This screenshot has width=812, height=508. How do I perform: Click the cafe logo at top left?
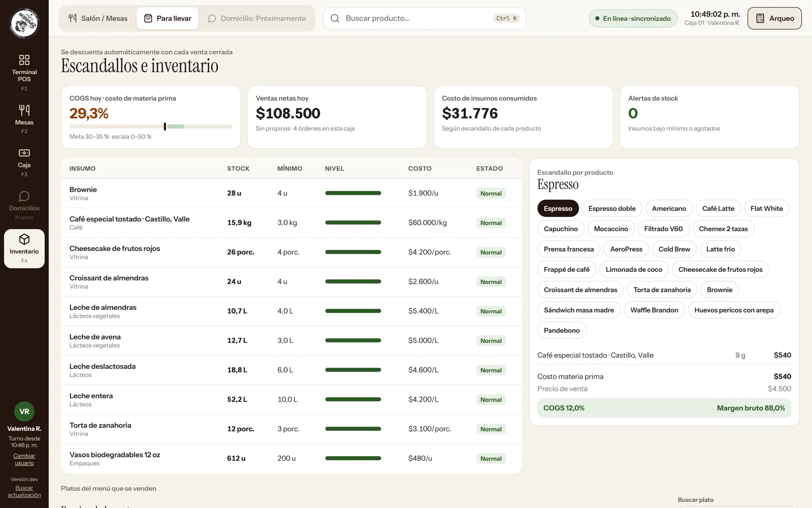[x=24, y=23]
